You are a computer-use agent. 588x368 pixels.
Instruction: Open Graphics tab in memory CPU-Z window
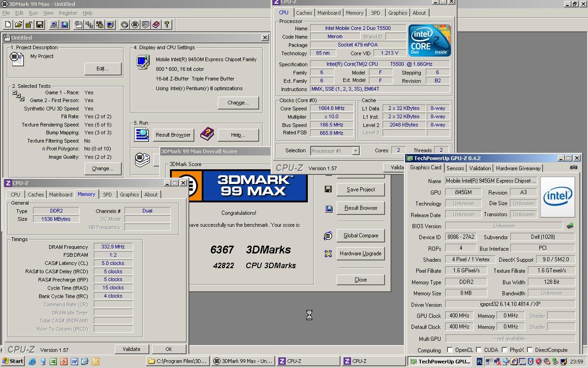click(x=129, y=195)
